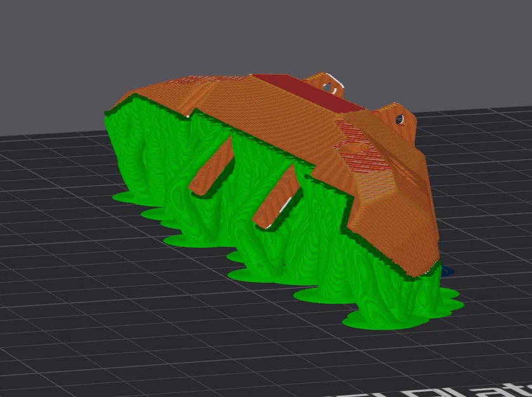Click the left mounting tab hole on model
This screenshot has width=532, height=397.
[328, 87]
